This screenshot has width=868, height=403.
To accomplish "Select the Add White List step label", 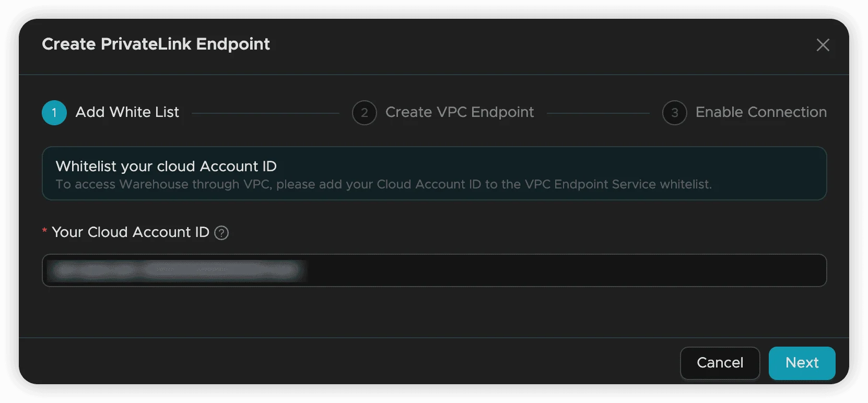I will tap(127, 112).
